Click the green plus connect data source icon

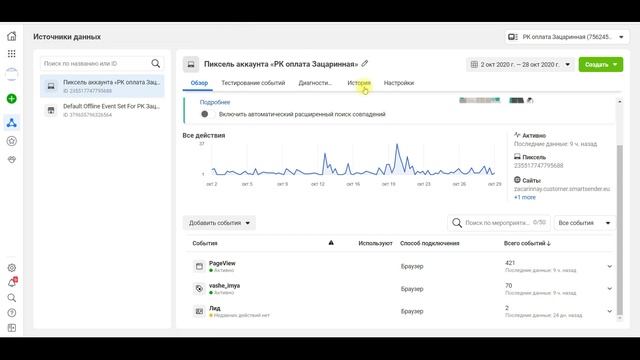[11, 98]
